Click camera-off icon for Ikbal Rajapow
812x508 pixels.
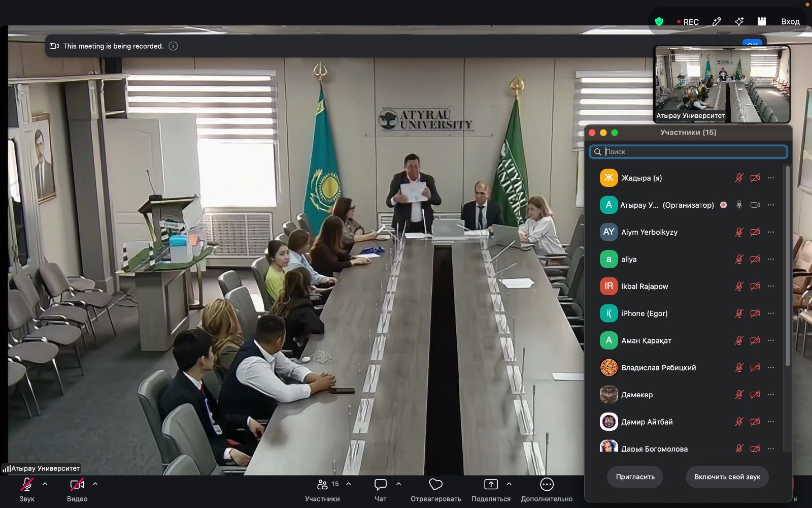[755, 287]
